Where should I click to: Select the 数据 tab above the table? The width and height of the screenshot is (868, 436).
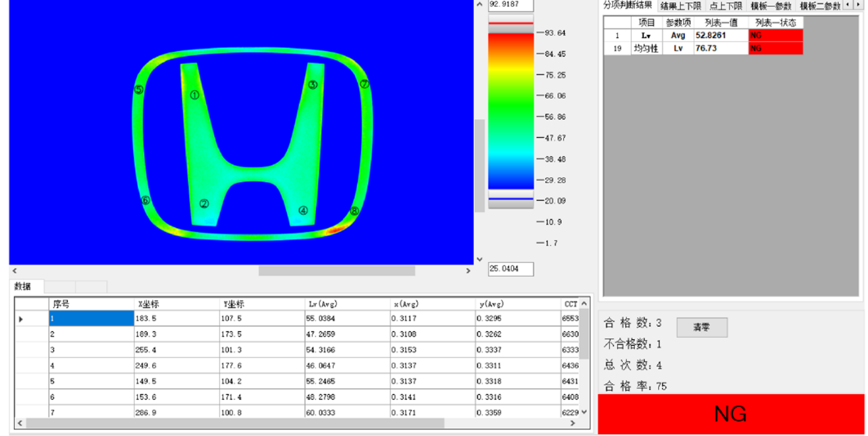tap(23, 286)
